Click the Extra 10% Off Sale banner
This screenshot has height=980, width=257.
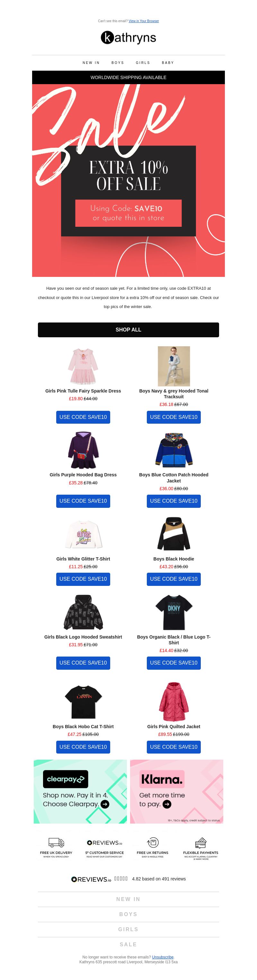coord(128,180)
